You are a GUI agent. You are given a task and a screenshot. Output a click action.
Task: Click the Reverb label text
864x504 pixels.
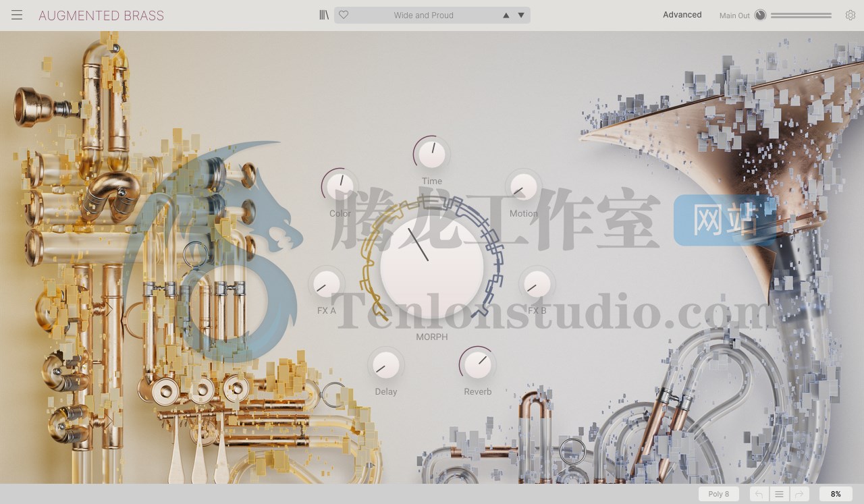pos(478,391)
